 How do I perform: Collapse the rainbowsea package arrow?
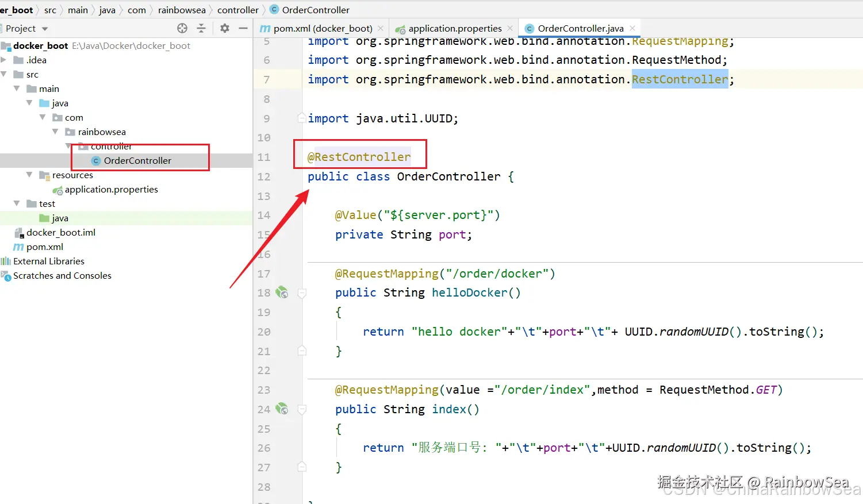(55, 132)
